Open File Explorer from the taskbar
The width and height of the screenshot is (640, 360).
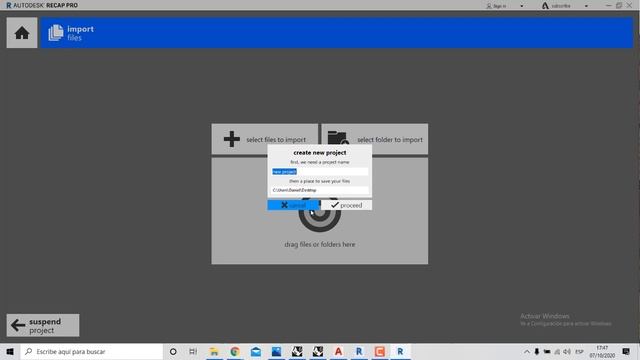click(x=214, y=351)
